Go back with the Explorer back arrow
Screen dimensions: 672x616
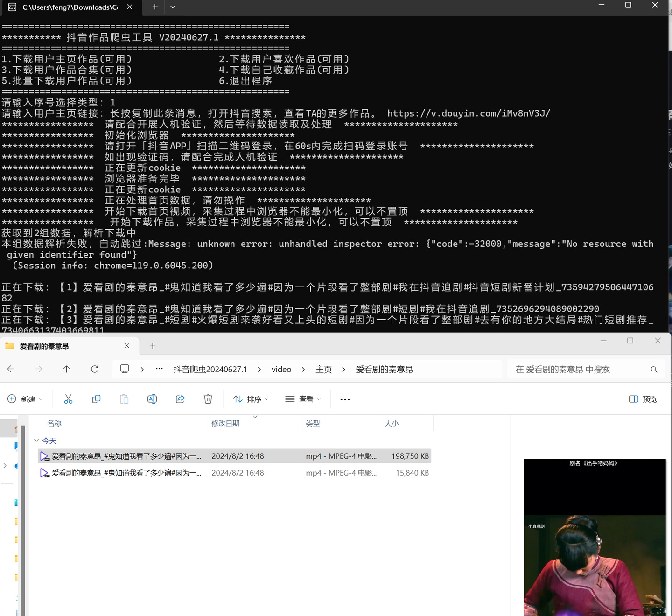click(x=11, y=369)
